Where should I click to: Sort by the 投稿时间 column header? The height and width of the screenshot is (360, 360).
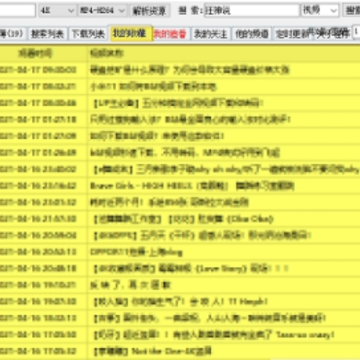coord(43,53)
